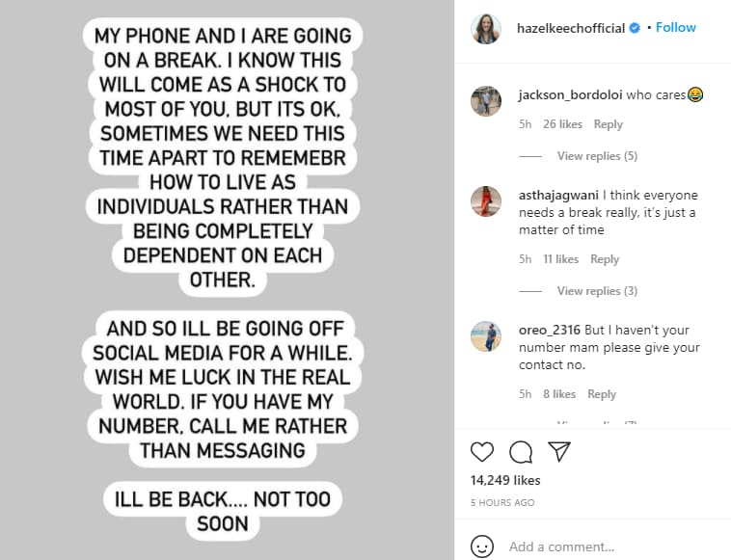This screenshot has width=731, height=560.
Task: Open emoji picker smiley icon
Action: (481, 546)
